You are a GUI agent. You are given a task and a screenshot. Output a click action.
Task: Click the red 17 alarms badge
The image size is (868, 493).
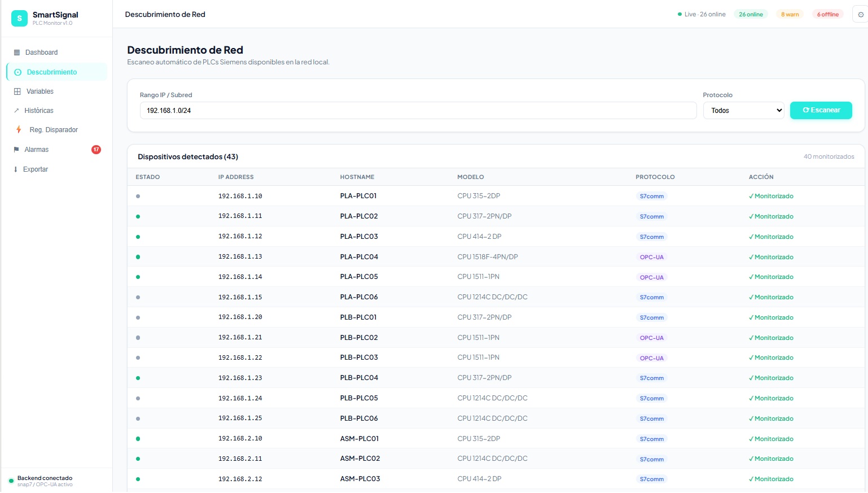coord(96,150)
